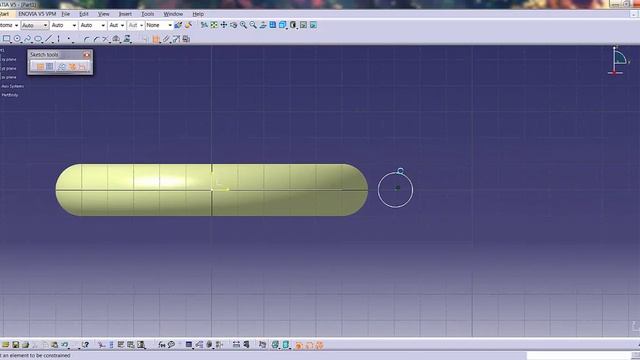
Task: Toggle the Grid option in Sketch tools
Action: pos(40,67)
